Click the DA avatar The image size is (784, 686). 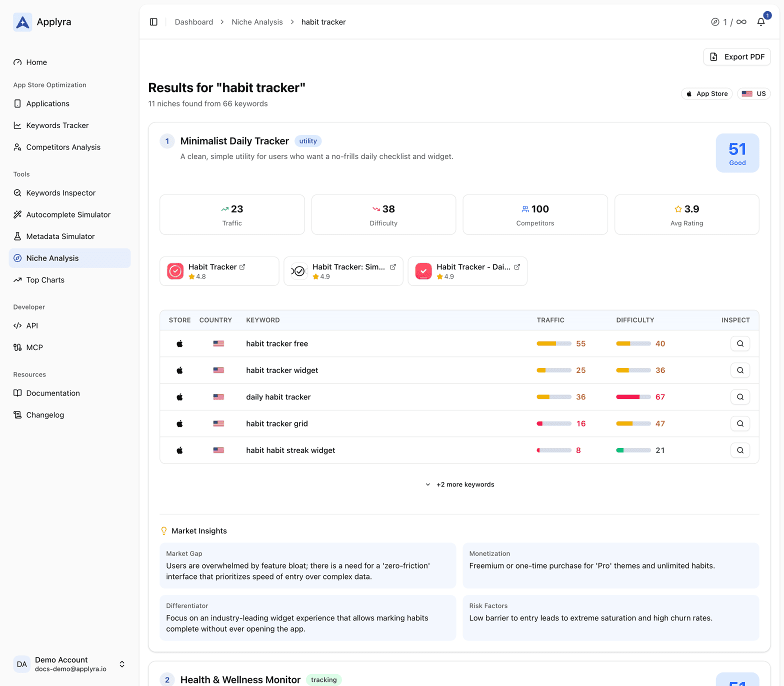[x=22, y=664]
